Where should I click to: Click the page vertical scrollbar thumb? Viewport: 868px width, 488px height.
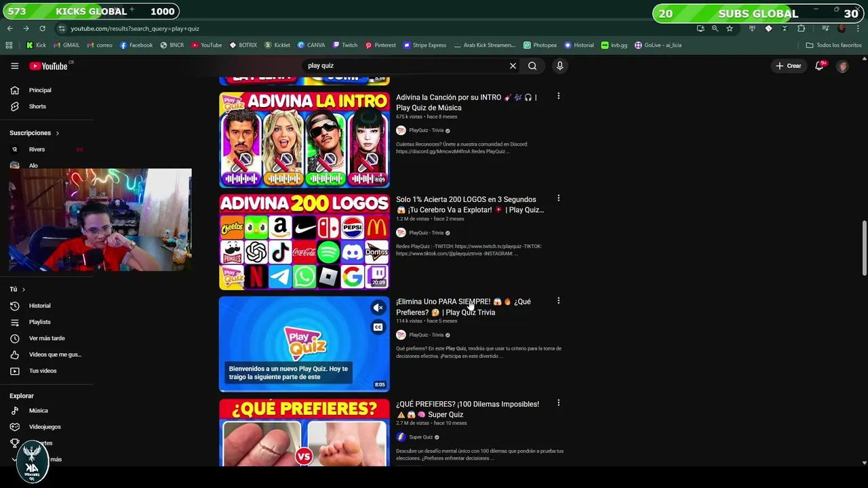pyautogui.click(x=864, y=248)
